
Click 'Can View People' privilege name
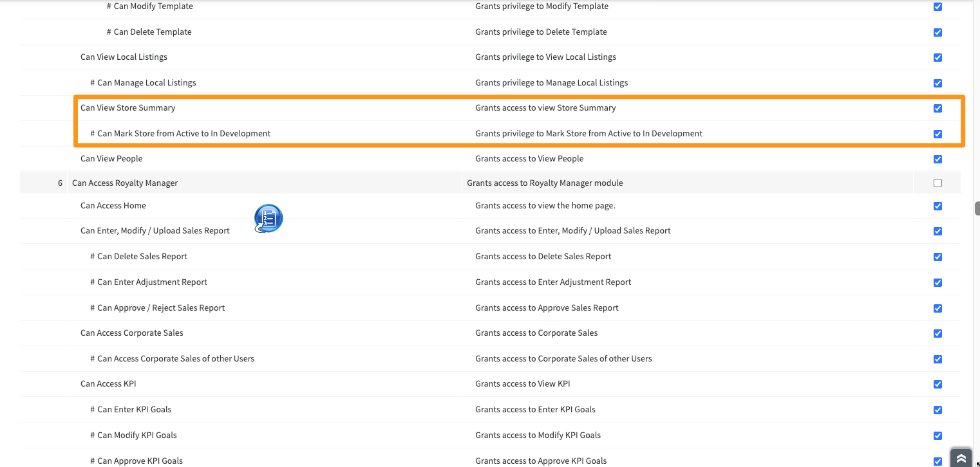111,159
